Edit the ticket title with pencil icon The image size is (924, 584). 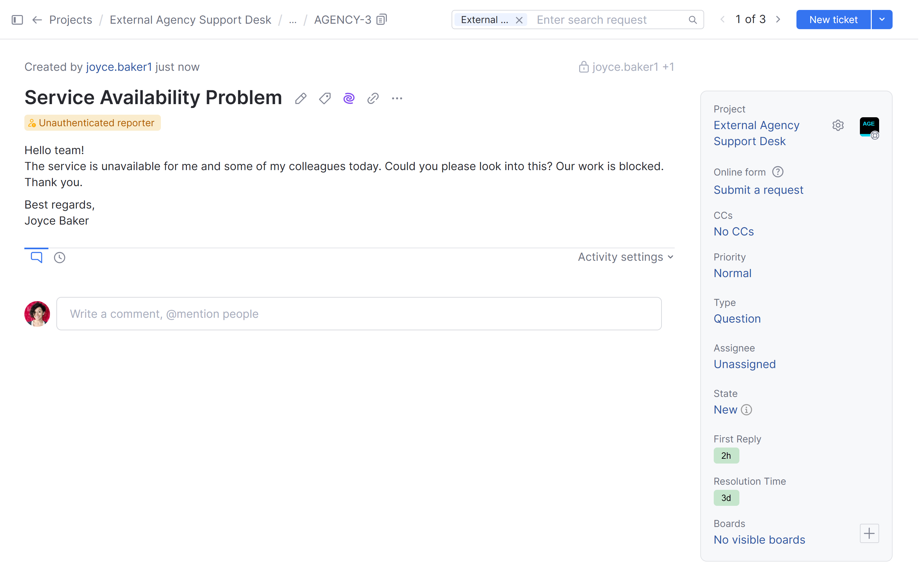point(301,98)
